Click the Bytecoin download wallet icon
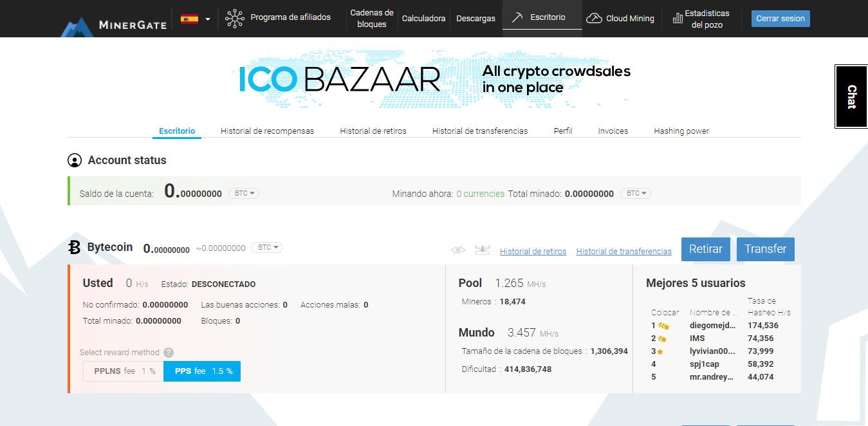 tap(483, 250)
